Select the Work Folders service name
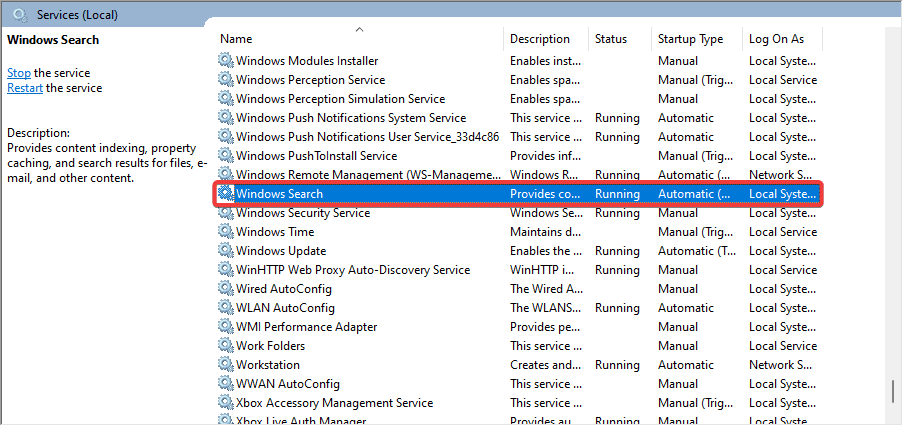The height and width of the screenshot is (426, 903). click(x=271, y=345)
